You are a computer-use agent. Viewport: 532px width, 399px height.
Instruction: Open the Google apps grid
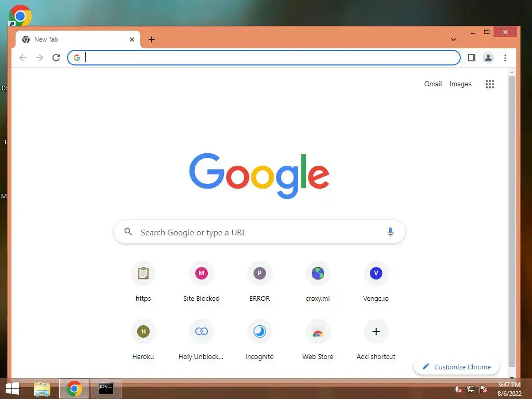point(489,84)
